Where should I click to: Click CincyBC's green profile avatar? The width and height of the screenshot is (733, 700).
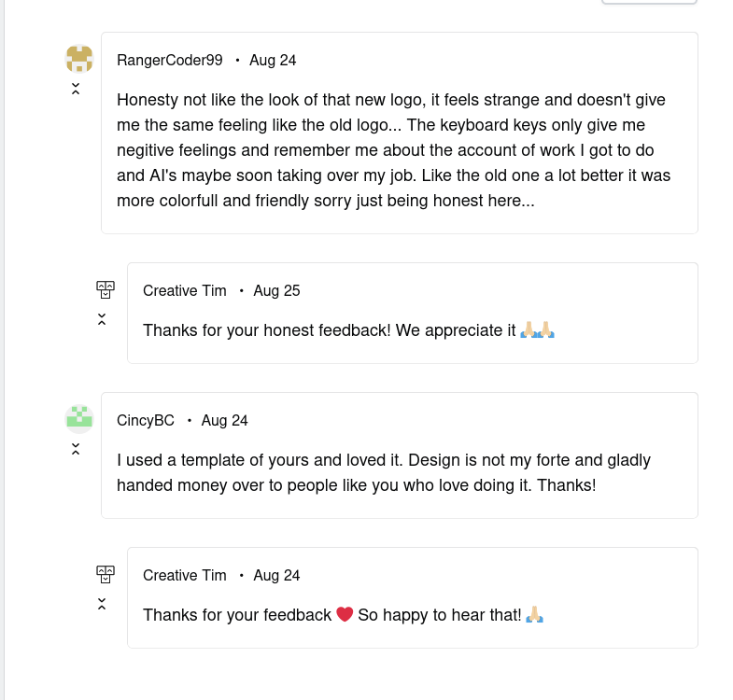79,418
